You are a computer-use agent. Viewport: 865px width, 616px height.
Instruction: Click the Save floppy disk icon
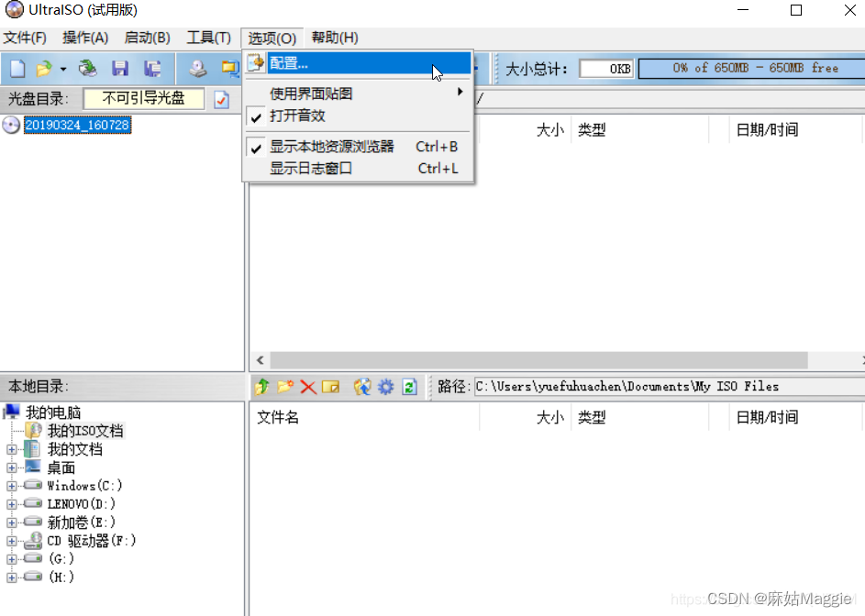120,69
